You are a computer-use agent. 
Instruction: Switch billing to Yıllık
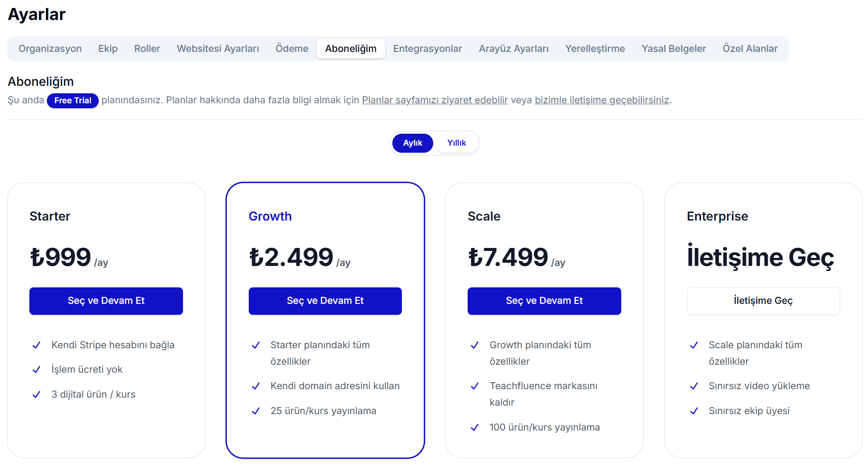tap(456, 143)
